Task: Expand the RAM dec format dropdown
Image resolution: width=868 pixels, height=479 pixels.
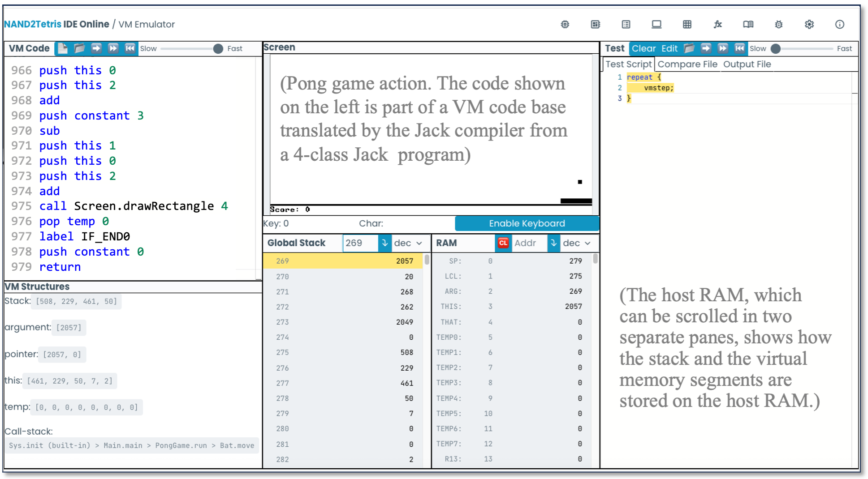Action: click(x=576, y=243)
